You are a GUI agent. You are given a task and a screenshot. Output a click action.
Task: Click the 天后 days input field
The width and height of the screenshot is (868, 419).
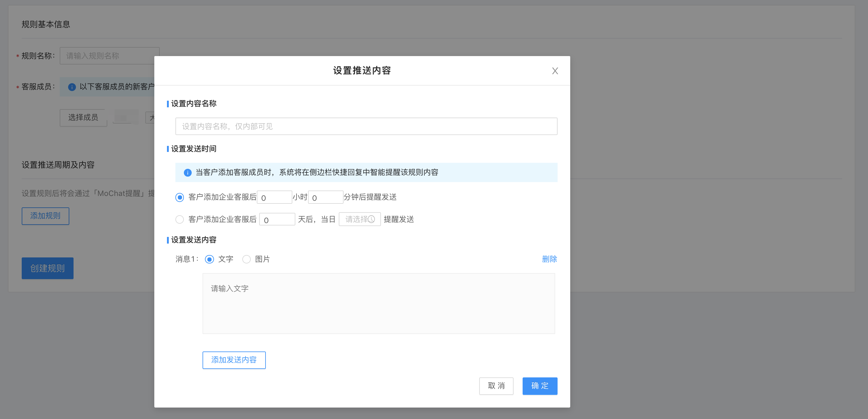click(277, 219)
